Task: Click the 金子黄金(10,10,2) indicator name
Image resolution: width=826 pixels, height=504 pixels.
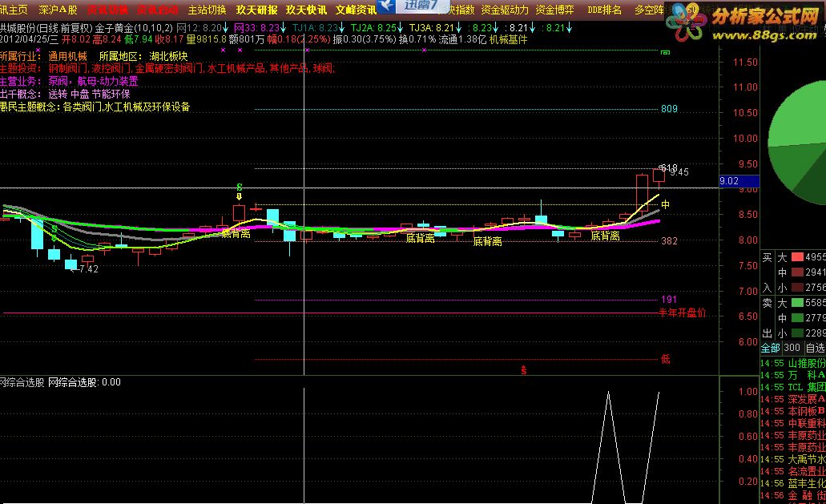Action: coord(134,28)
